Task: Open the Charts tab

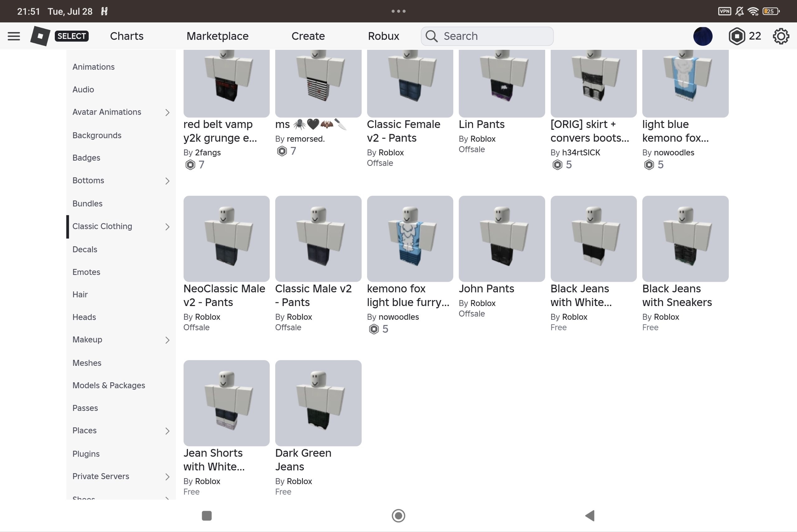Action: pos(127,36)
